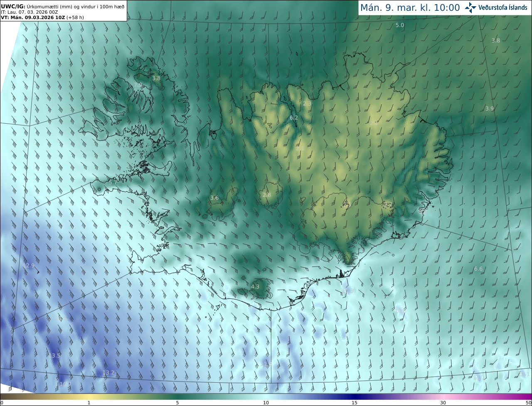532x406 pixels.
Task: Click the Veðurstofa Íslands logo
Action: coord(496,7)
